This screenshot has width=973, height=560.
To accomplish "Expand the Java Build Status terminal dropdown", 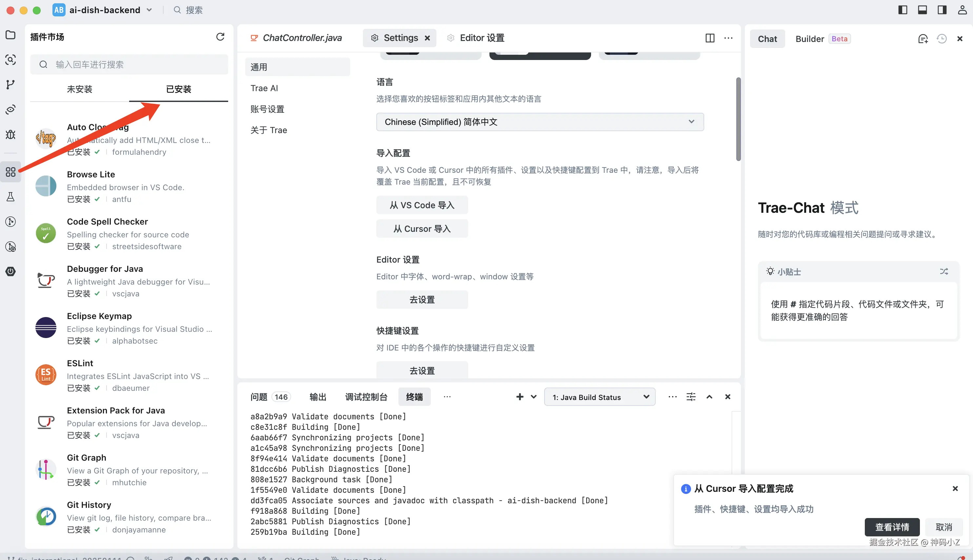I will pos(600,397).
